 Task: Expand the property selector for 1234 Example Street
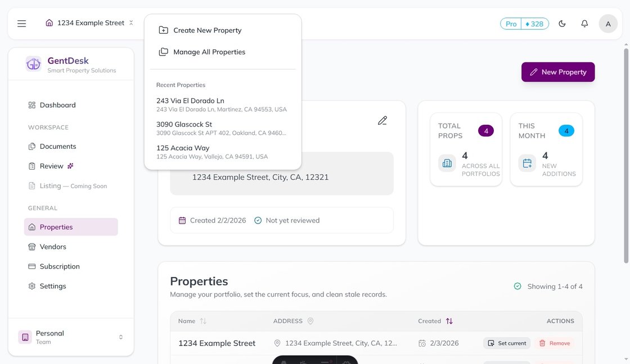point(130,22)
